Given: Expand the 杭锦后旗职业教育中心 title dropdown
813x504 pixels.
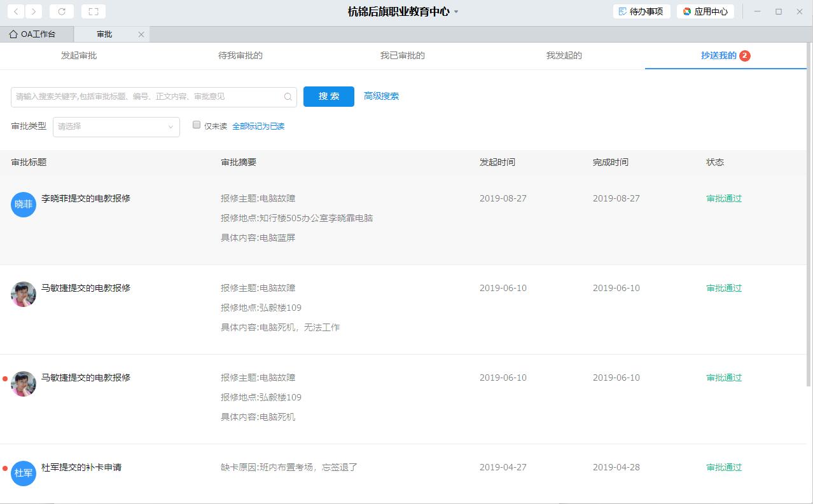Looking at the screenshot, I should click(x=456, y=11).
